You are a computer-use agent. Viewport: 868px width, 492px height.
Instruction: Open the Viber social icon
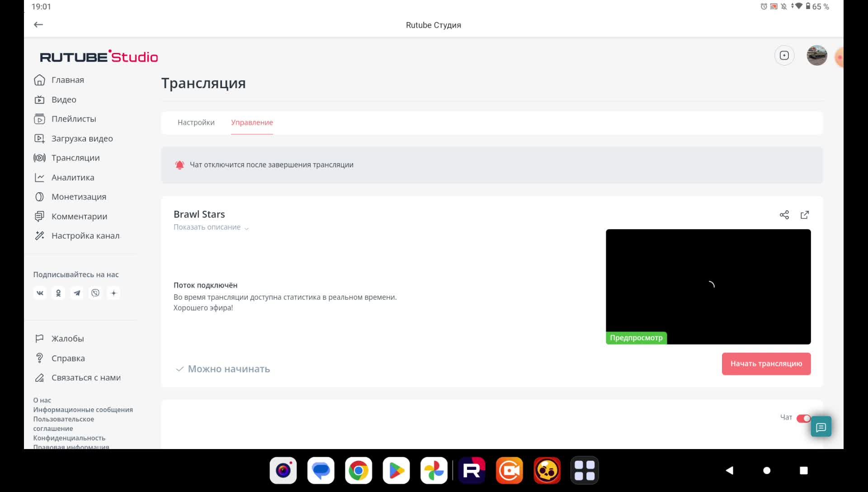95,293
